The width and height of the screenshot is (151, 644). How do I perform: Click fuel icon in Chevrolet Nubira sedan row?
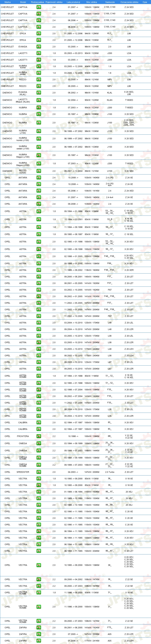pos(39,73)
